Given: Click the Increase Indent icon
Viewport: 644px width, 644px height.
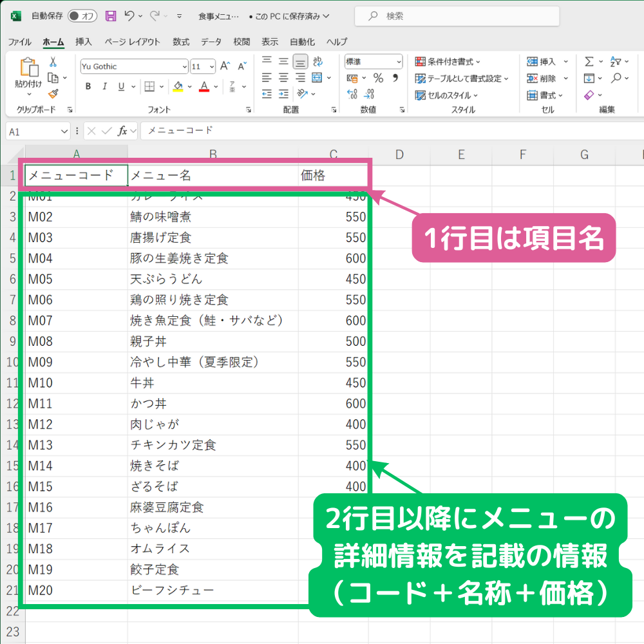Looking at the screenshot, I should coord(283,94).
